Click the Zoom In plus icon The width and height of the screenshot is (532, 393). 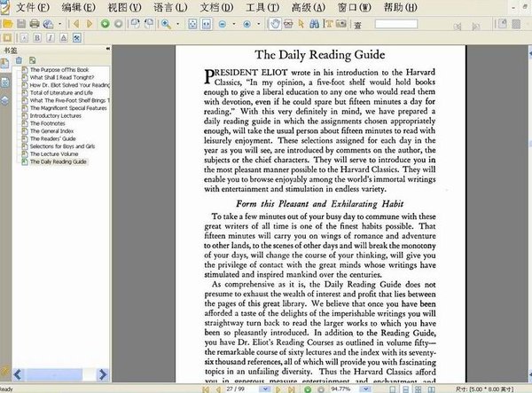(x=247, y=24)
